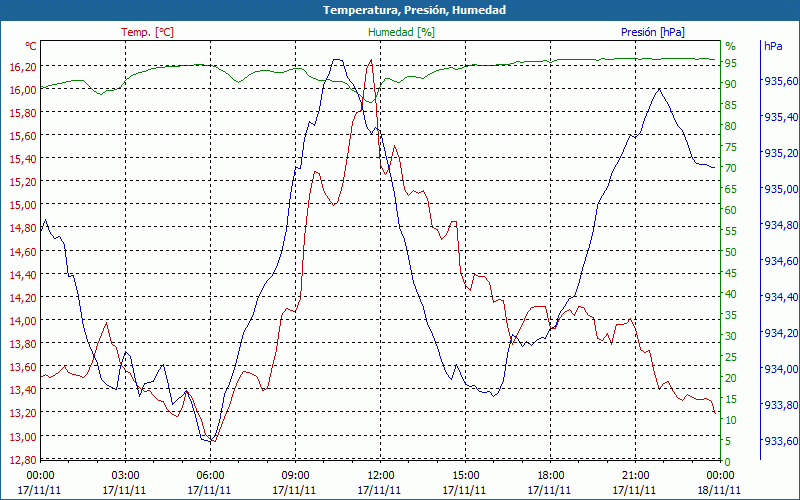Click the 935,60 pressure axis value

[x=781, y=81]
